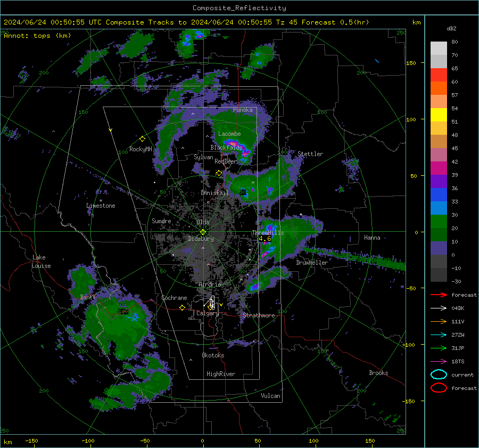
Task: Click the Limestone label
Action: tap(101, 206)
